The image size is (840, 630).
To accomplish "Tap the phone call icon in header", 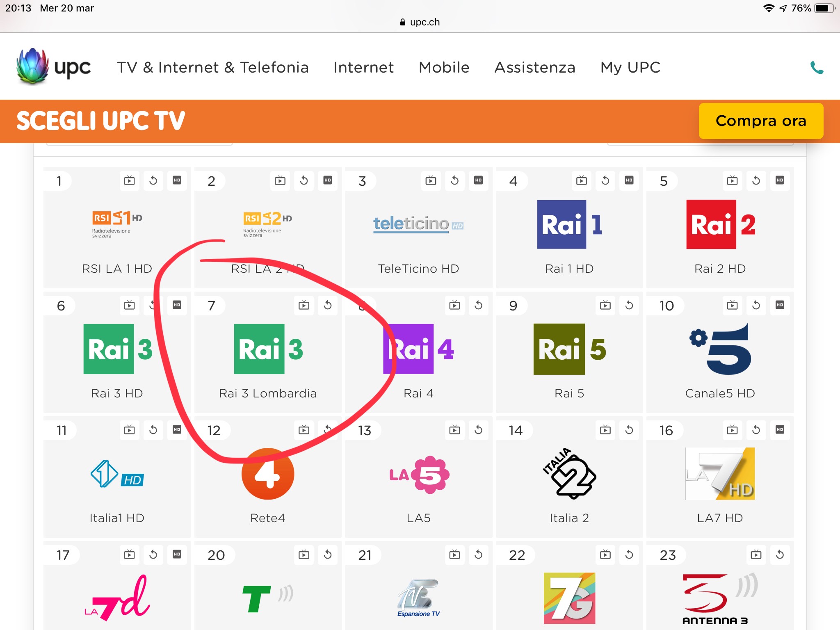I will (817, 68).
